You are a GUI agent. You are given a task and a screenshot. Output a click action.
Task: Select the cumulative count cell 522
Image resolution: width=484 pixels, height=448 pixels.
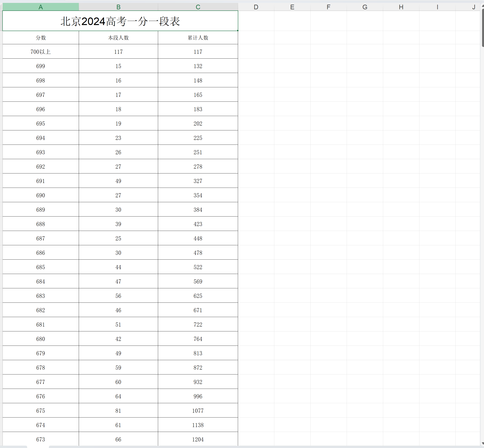point(198,267)
